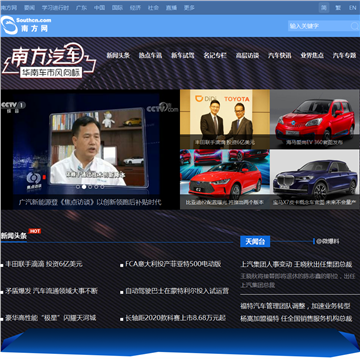
Task: Click the blue 天闻台 section label
Action: pos(255,242)
